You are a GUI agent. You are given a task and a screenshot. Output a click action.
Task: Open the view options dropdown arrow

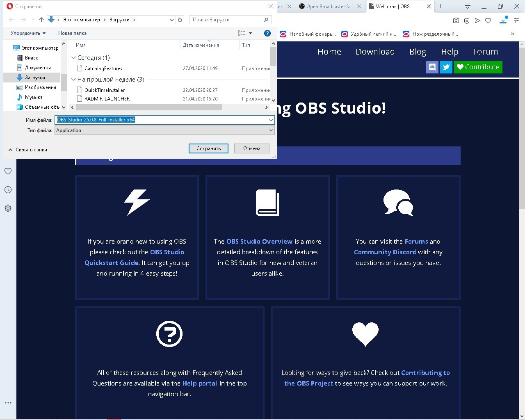[x=251, y=33]
